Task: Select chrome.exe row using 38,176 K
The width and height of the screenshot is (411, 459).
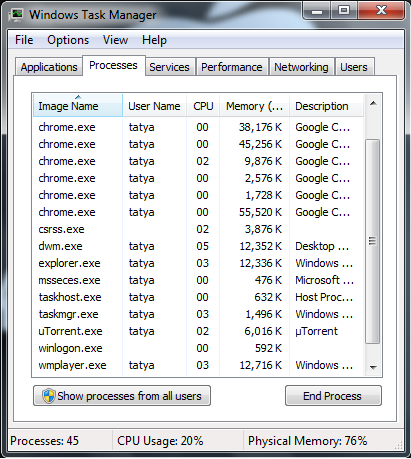Action: click(x=198, y=127)
